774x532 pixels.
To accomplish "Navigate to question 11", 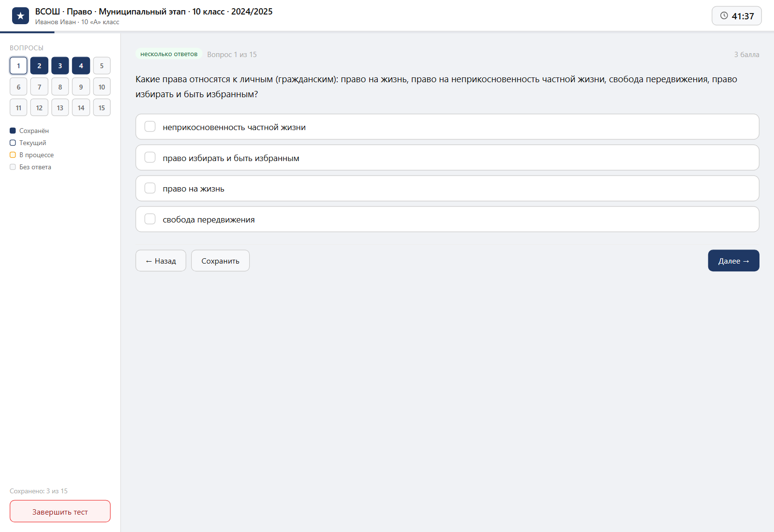I will point(18,108).
